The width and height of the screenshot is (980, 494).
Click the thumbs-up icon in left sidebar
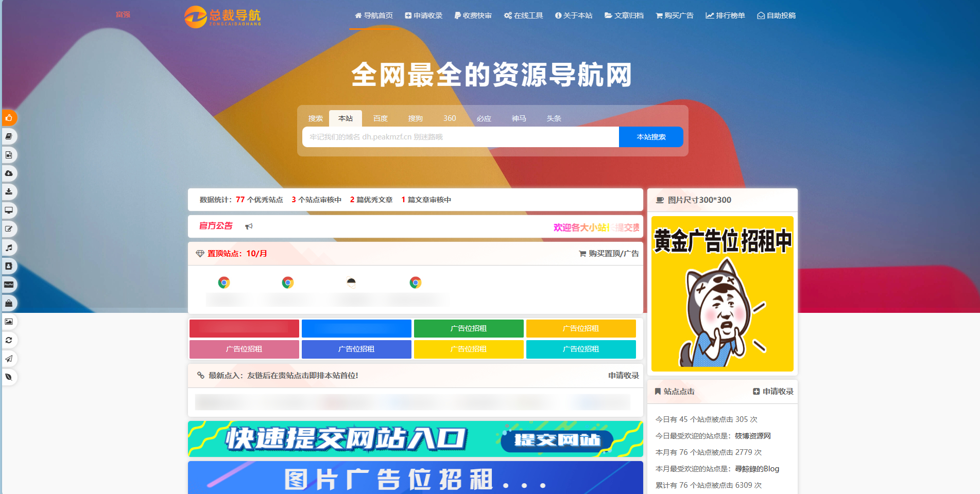(9, 118)
